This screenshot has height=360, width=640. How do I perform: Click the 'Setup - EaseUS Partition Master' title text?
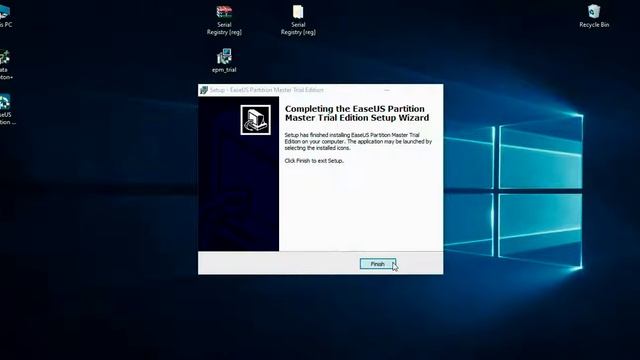[x=267, y=90]
